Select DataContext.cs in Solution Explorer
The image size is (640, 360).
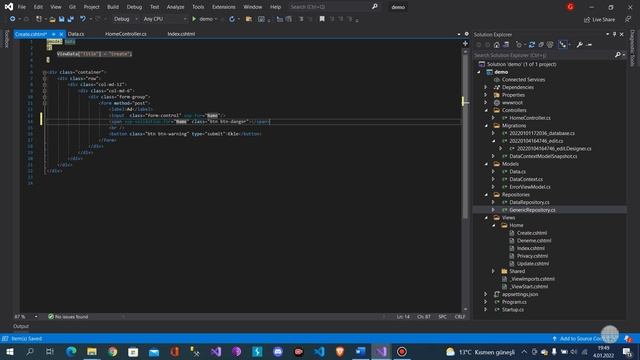pos(526,179)
